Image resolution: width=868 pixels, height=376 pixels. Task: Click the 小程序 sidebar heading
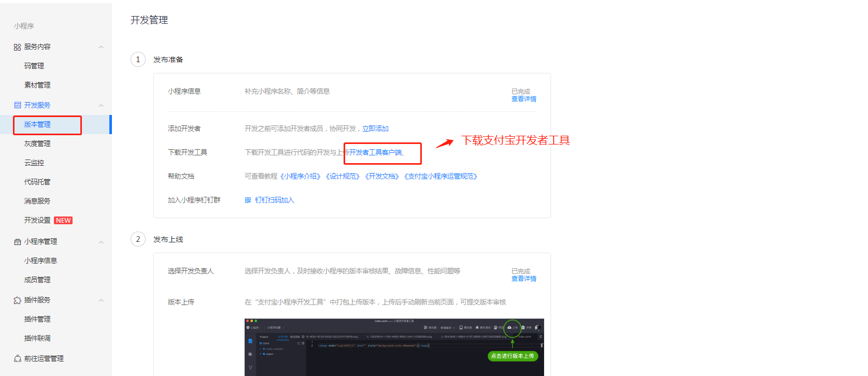pos(24,26)
